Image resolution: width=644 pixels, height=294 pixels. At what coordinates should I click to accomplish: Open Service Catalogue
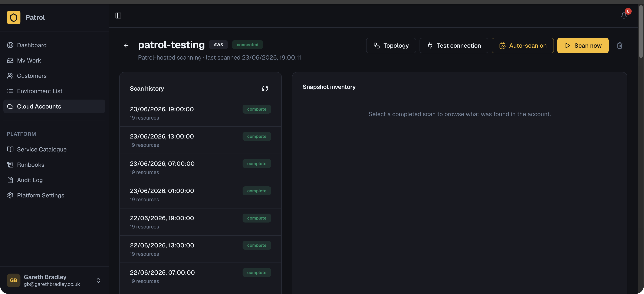point(54,149)
